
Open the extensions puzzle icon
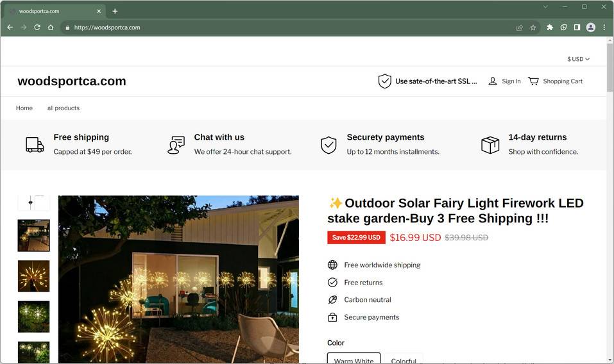[x=550, y=28]
